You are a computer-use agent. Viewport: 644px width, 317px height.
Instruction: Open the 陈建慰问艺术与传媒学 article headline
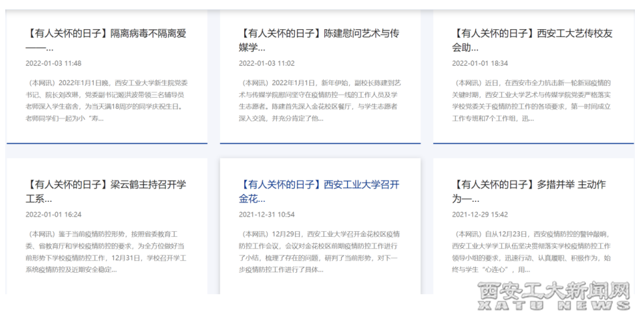click(319, 40)
